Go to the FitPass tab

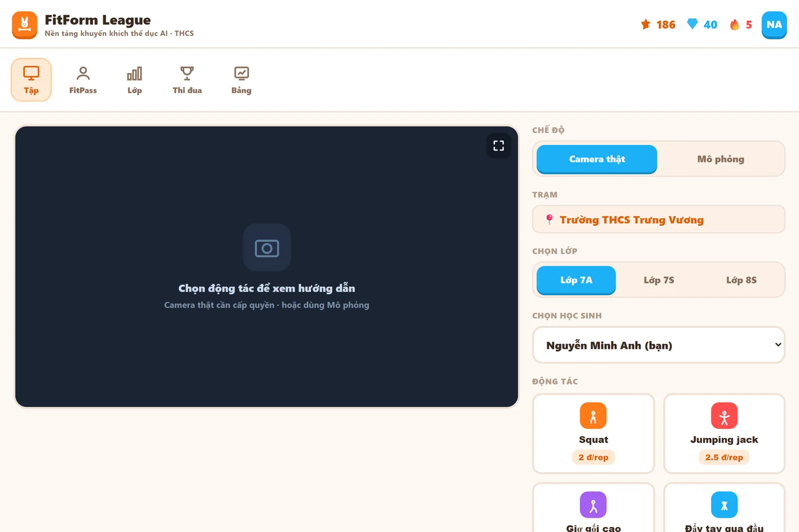tap(83, 79)
